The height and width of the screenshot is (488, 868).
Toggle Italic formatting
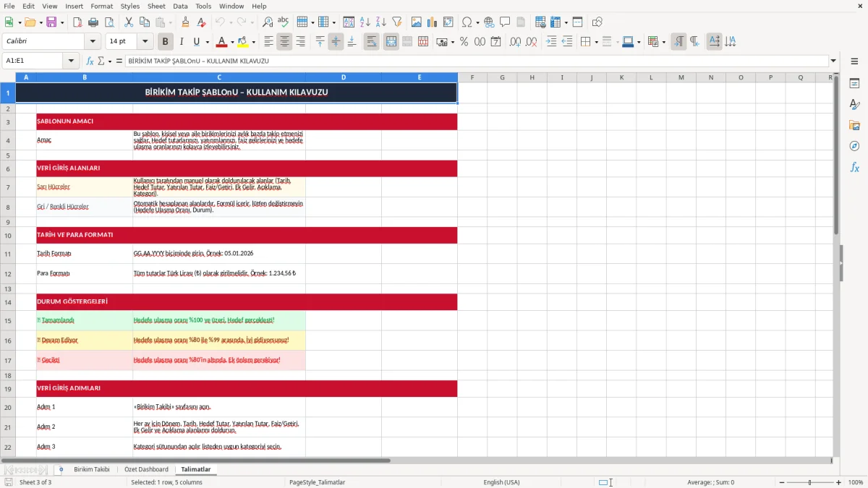pos(182,42)
